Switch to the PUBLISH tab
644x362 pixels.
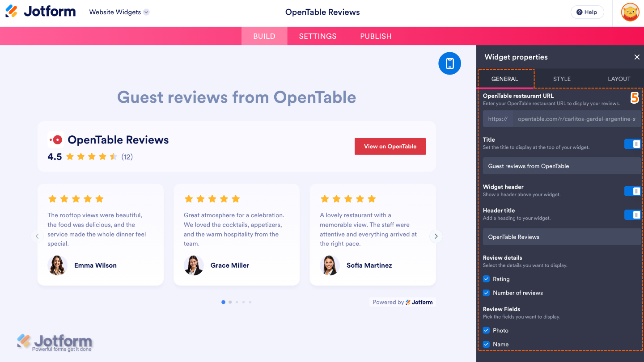376,36
